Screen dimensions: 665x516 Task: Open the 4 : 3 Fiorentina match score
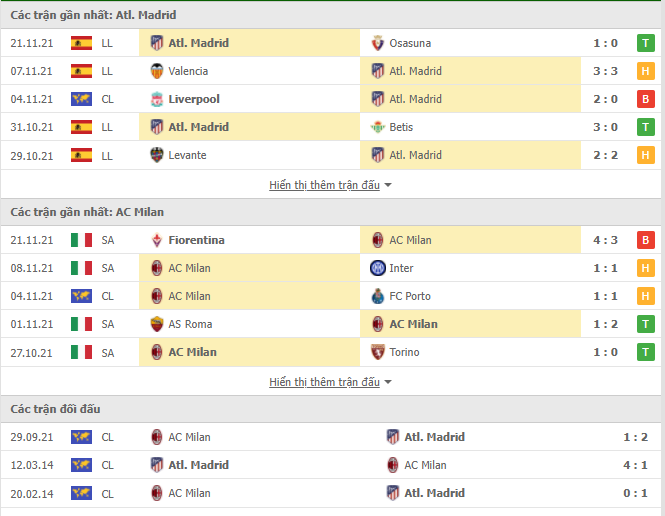click(x=605, y=240)
